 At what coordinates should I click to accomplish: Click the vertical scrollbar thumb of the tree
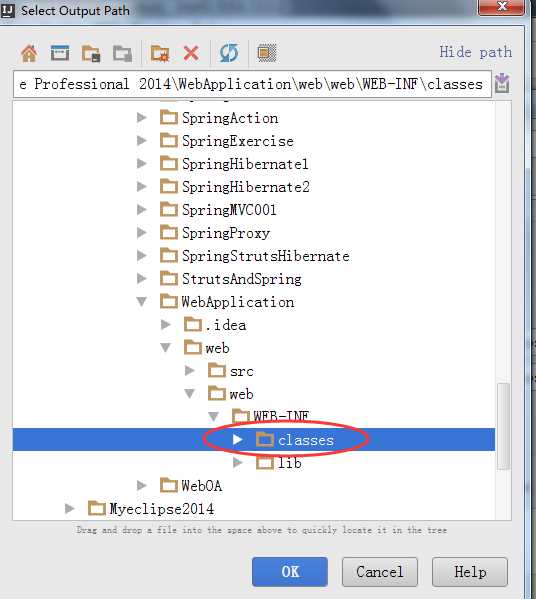click(x=504, y=426)
